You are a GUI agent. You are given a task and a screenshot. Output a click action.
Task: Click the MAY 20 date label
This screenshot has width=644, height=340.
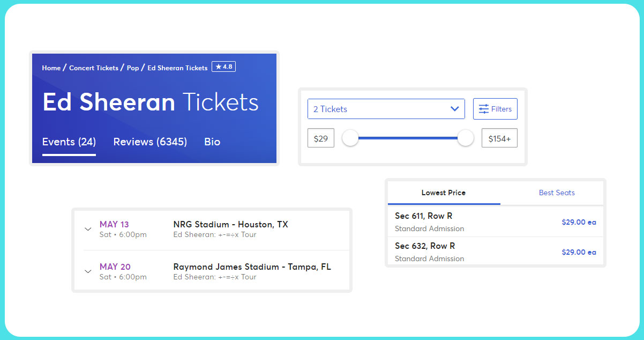click(115, 267)
